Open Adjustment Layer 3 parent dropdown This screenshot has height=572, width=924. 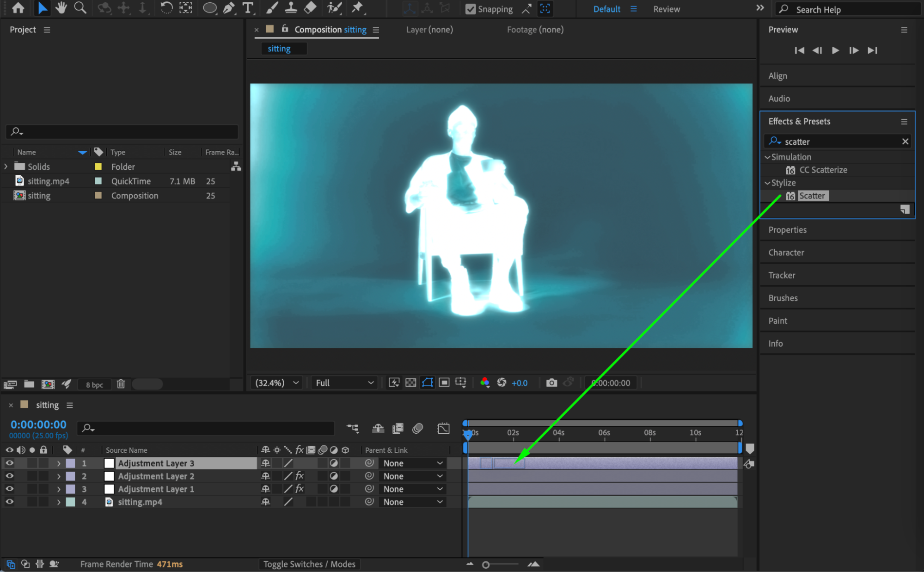(413, 463)
